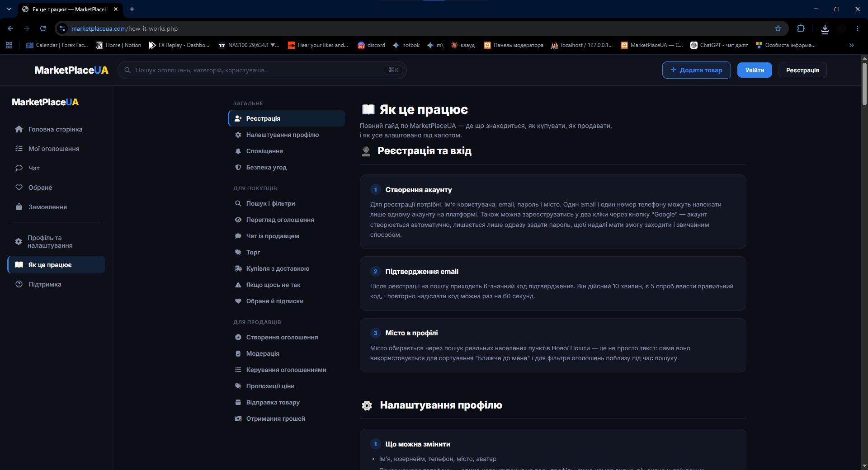Open the ChatGPT bookmark

tap(719, 45)
